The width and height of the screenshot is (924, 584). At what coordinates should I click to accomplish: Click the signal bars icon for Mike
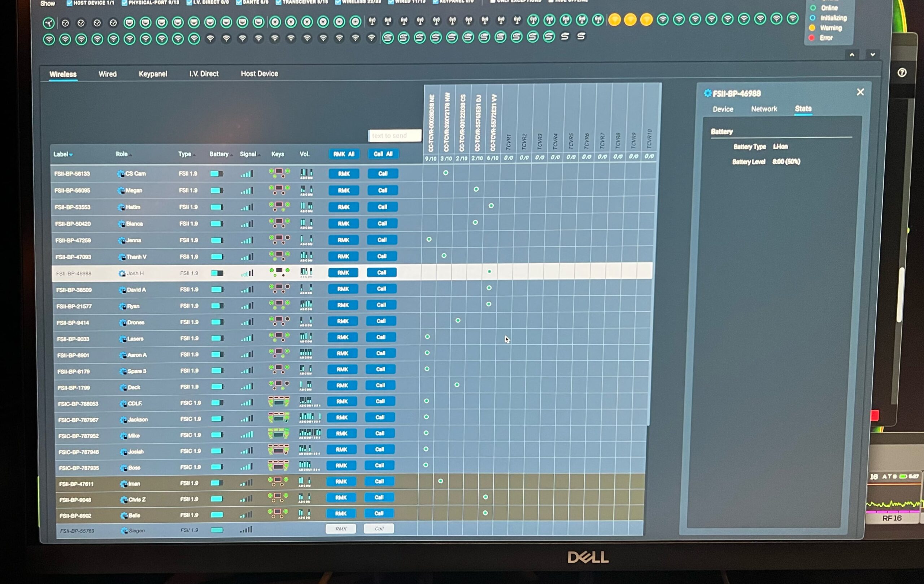click(247, 435)
